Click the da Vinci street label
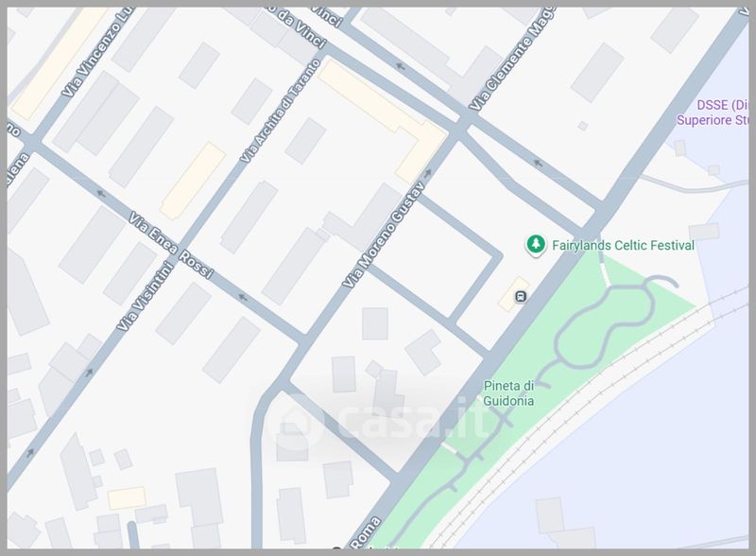 tap(301, 27)
